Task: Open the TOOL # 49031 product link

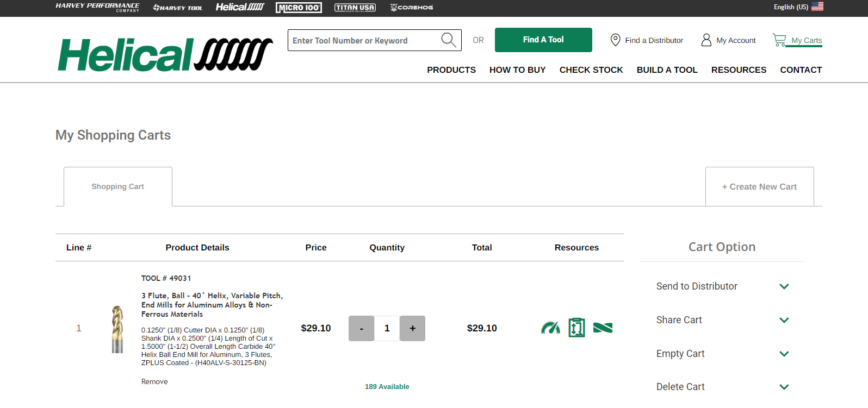Action: 166,278
